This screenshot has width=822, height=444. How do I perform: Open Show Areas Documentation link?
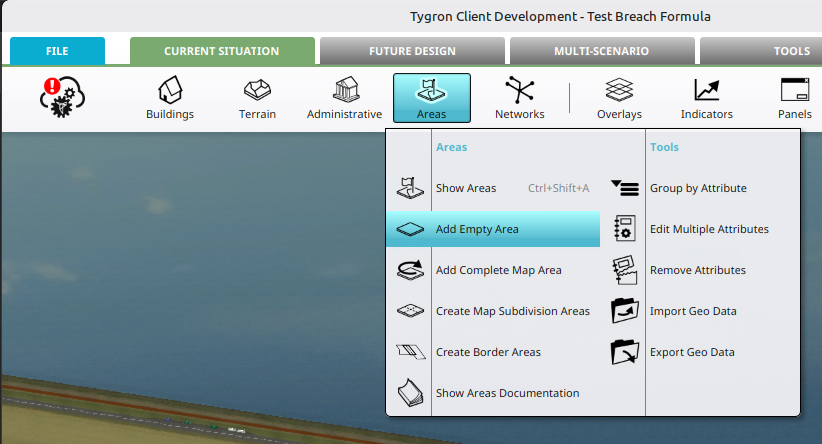(x=507, y=393)
